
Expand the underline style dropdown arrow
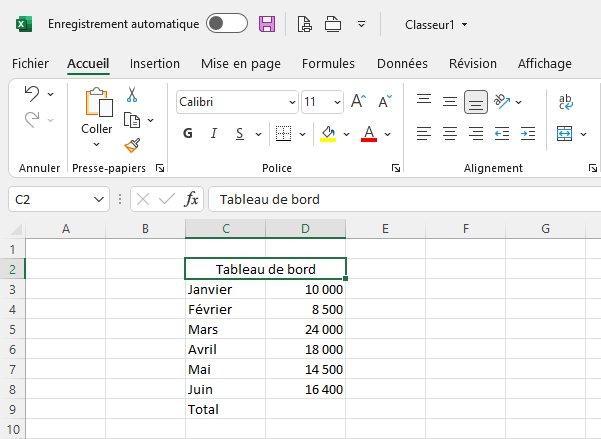point(258,134)
